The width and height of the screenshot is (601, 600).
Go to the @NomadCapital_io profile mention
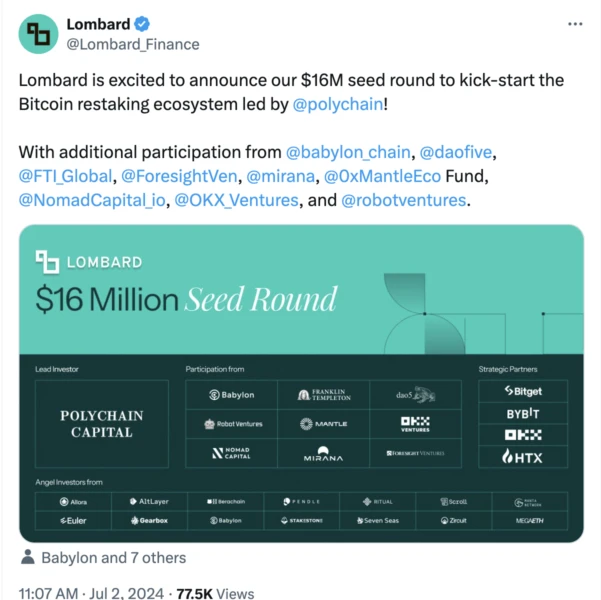[x=92, y=200]
